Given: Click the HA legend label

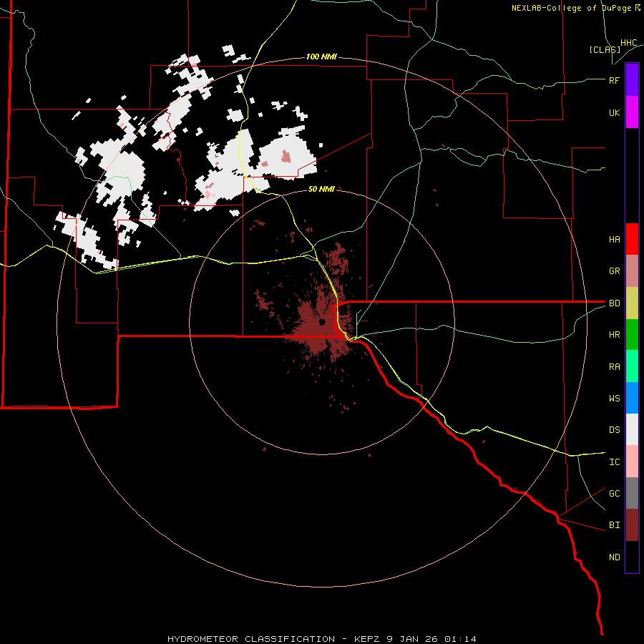Looking at the screenshot, I should [614, 239].
